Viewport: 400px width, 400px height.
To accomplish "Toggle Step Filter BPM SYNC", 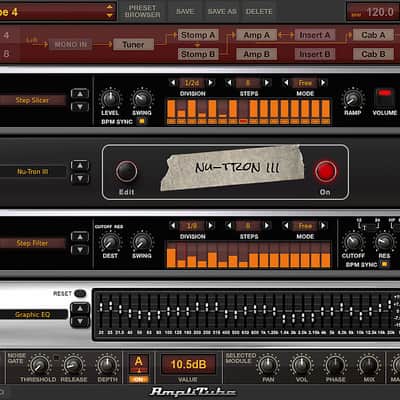I will 384,264.
